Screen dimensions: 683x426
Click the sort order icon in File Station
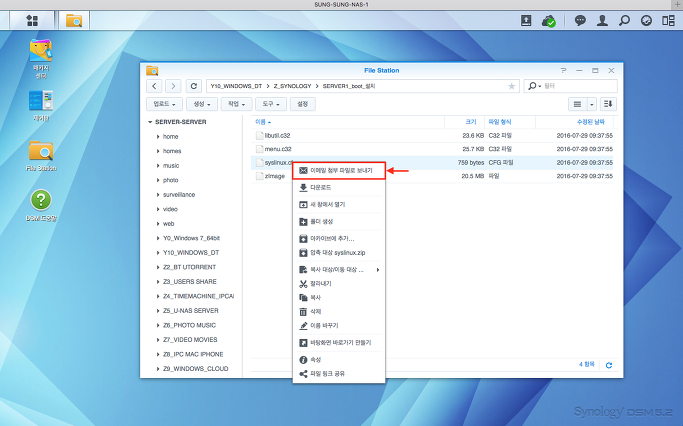coord(608,104)
